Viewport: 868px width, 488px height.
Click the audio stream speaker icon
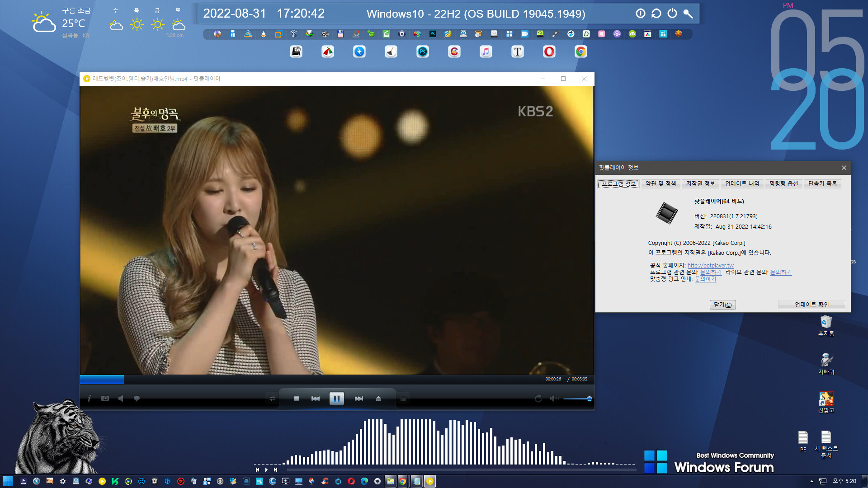[x=121, y=399]
